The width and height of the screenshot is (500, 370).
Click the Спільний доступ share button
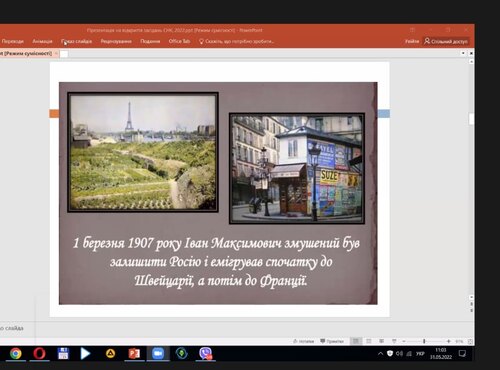(446, 41)
